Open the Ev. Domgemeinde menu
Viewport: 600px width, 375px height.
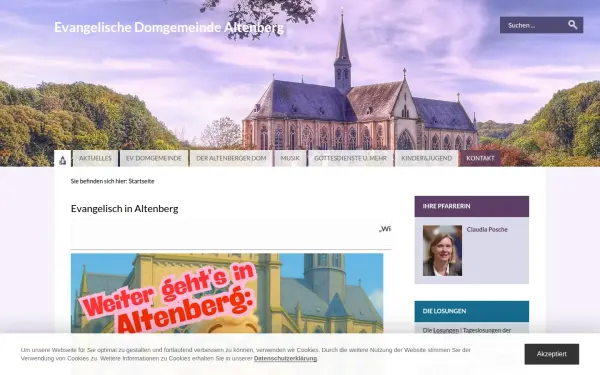[x=154, y=158]
